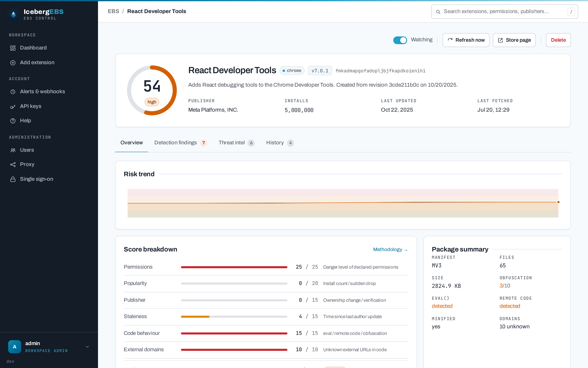
Task: Click the Store page external link icon
Action: tap(500, 40)
